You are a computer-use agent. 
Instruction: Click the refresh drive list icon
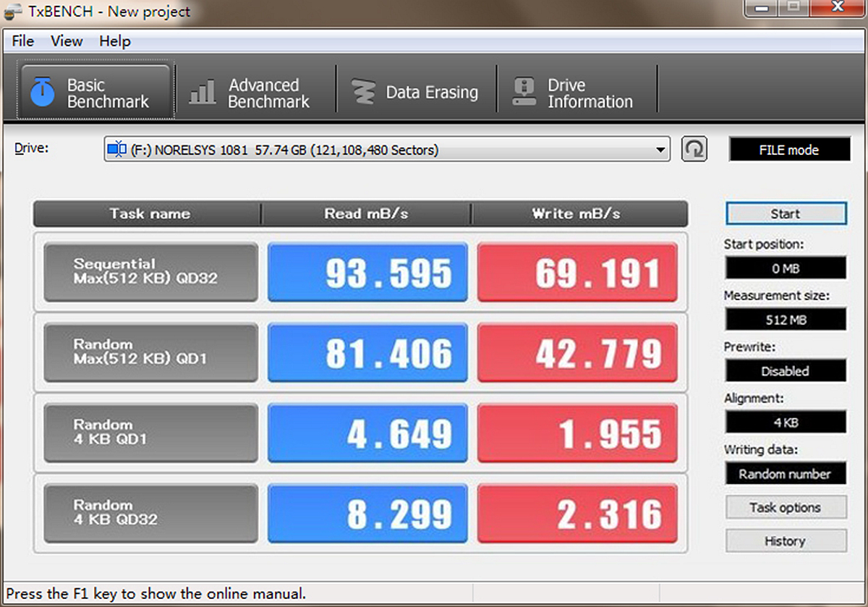pos(694,150)
